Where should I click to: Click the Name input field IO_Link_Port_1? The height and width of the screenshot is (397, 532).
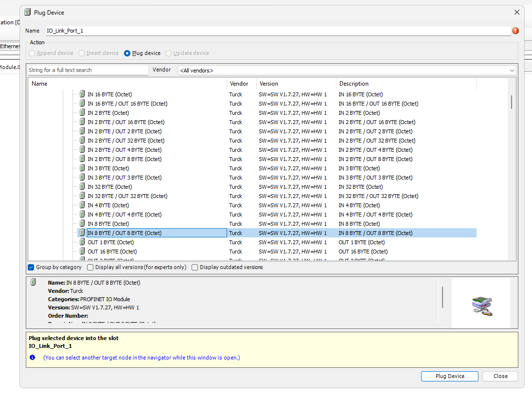click(x=278, y=31)
